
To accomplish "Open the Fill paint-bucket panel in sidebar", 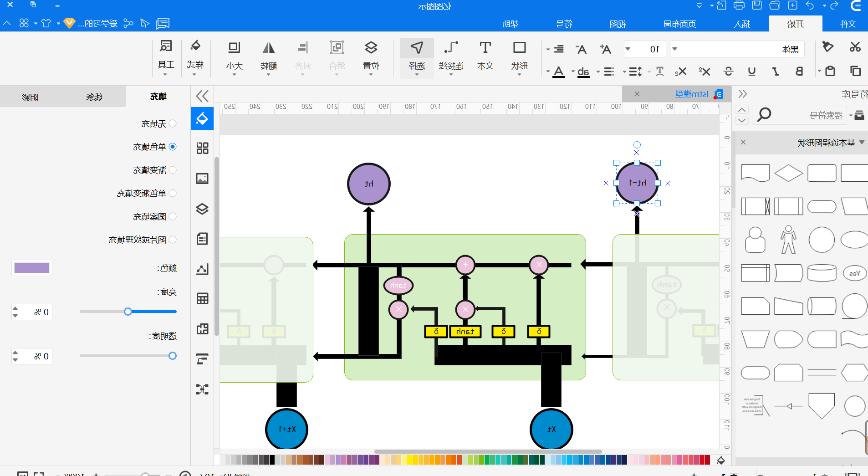I will coord(202,119).
